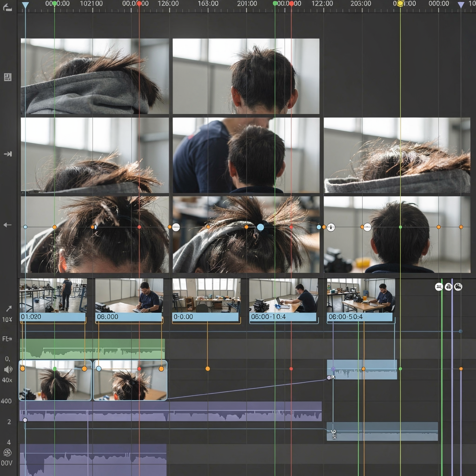Select the green audio waveform clip
Screen dimensions: 476x476
92,349
